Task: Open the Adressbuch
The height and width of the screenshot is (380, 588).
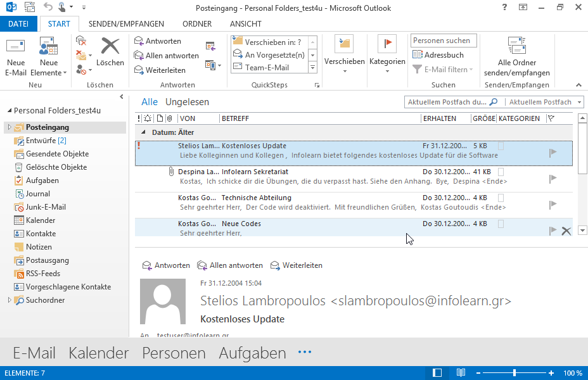Action: point(438,54)
